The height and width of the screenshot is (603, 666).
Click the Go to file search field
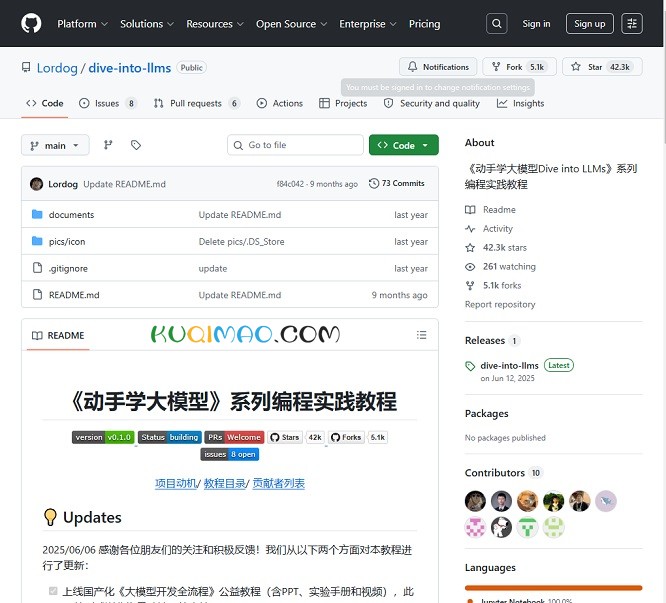coord(295,145)
